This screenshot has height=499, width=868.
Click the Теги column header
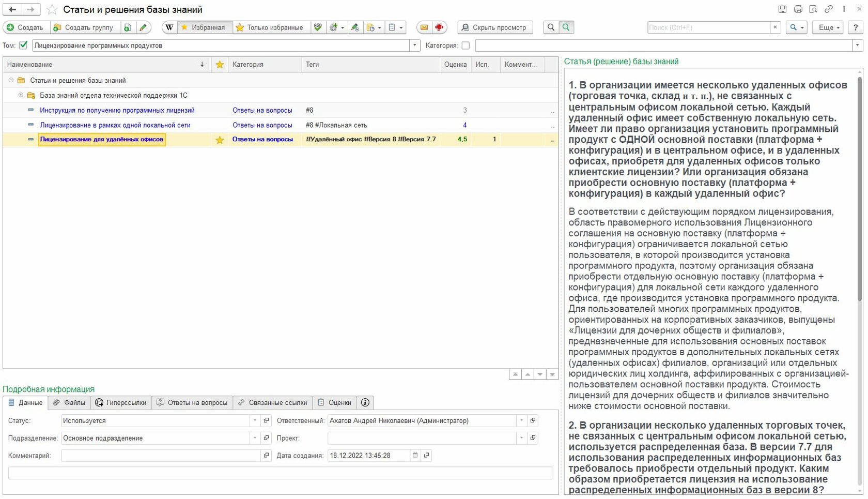coord(370,65)
